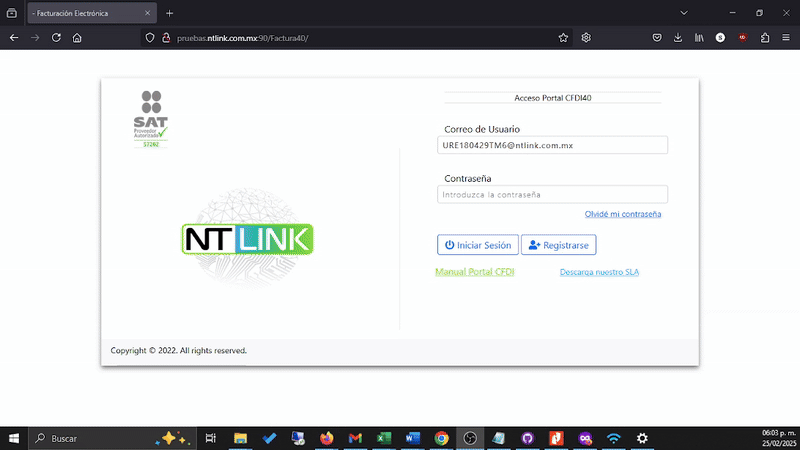Click the Contraseña password field
Screen dimensions: 800x450
coord(553,194)
